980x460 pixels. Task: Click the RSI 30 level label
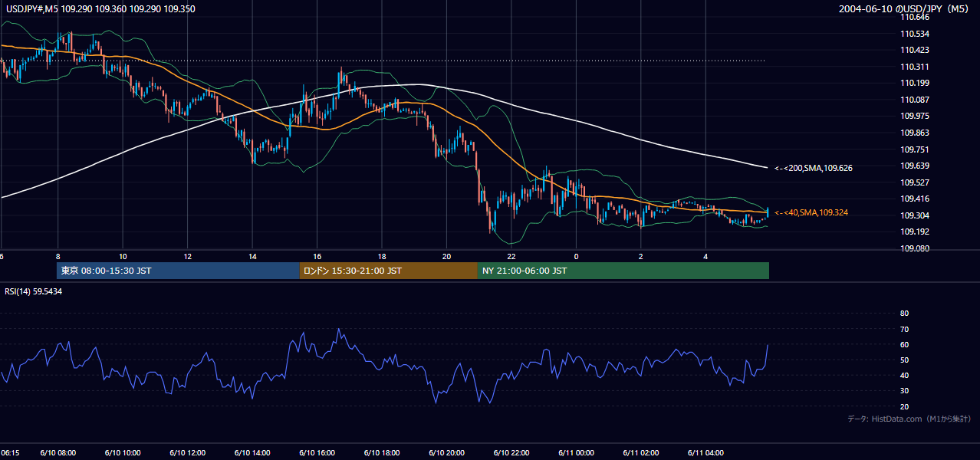pyautogui.click(x=904, y=391)
